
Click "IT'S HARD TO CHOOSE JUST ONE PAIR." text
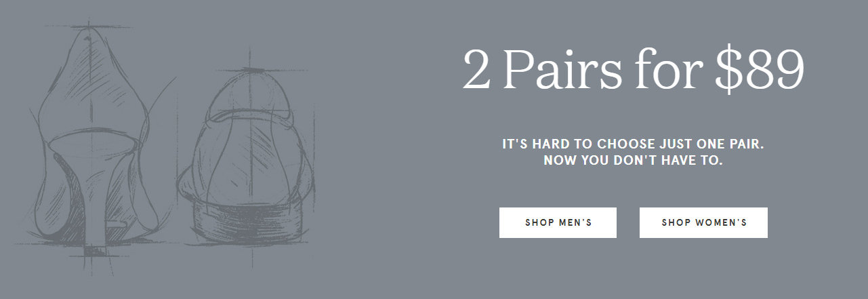[633, 144]
